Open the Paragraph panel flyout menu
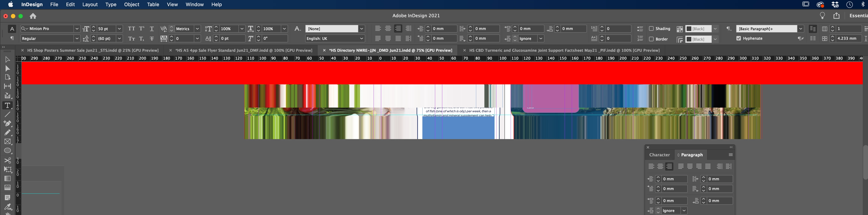 tap(731, 155)
